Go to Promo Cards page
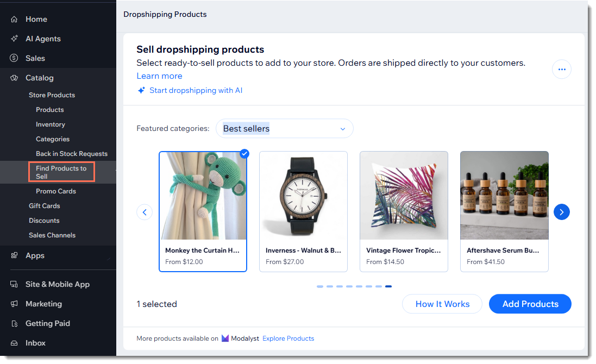 [x=56, y=191]
